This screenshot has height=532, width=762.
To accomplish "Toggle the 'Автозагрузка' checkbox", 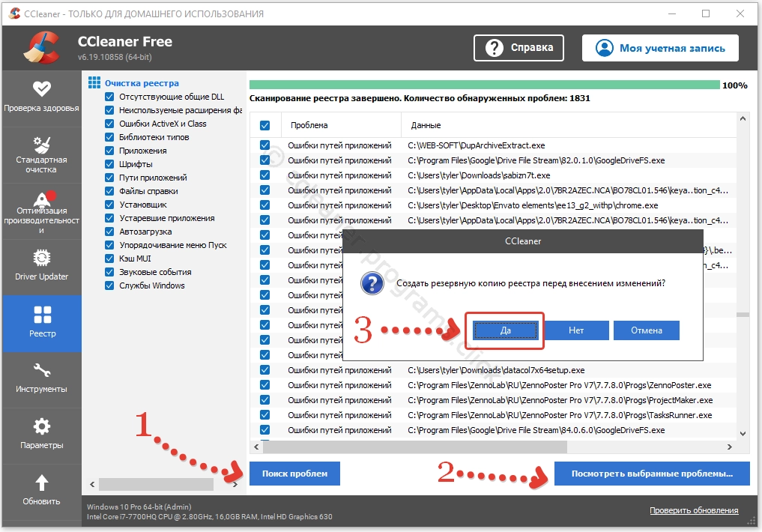I will tap(109, 232).
